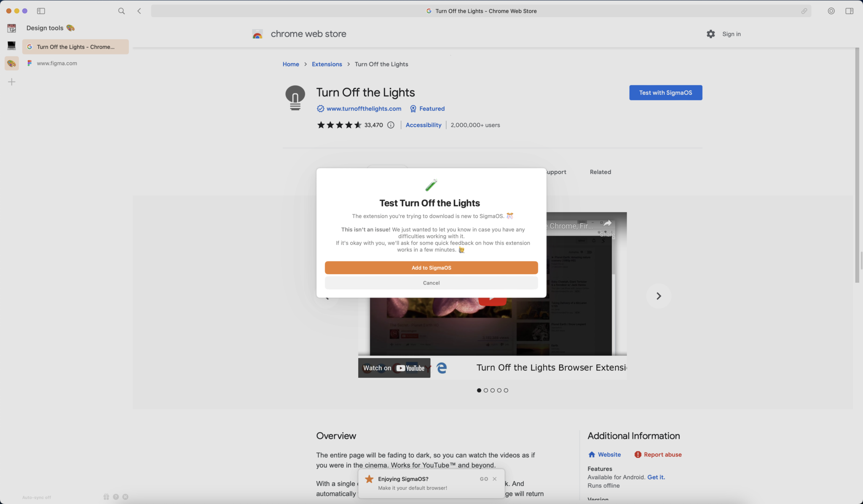Open keyboard shortcuts with the command icon
The width and height of the screenshot is (863, 504).
pyautogui.click(x=126, y=497)
